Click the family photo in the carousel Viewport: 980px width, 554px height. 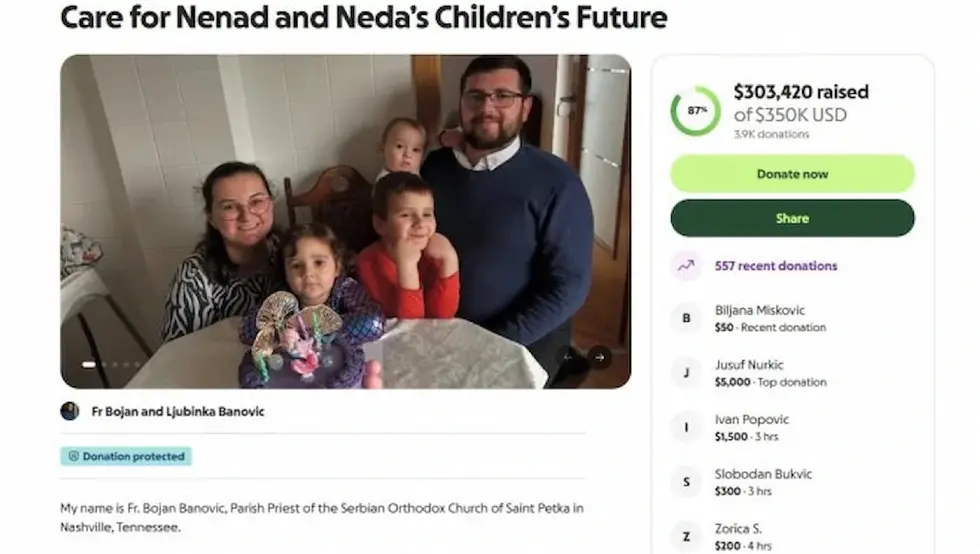coord(345,221)
